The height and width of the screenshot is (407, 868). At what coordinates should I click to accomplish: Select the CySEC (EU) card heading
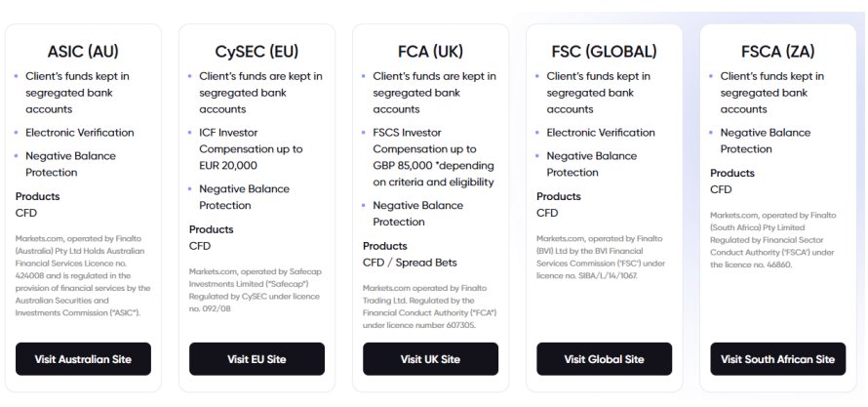point(256,51)
